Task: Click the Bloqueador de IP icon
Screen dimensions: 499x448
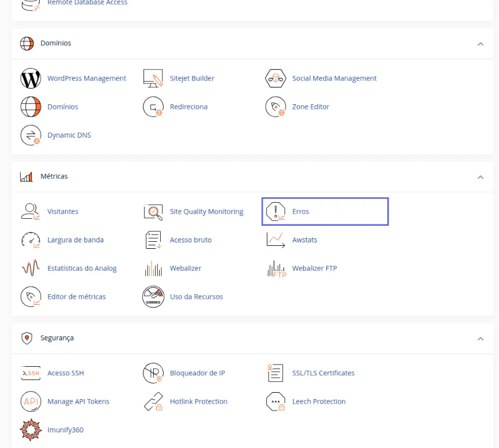Action: [153, 373]
